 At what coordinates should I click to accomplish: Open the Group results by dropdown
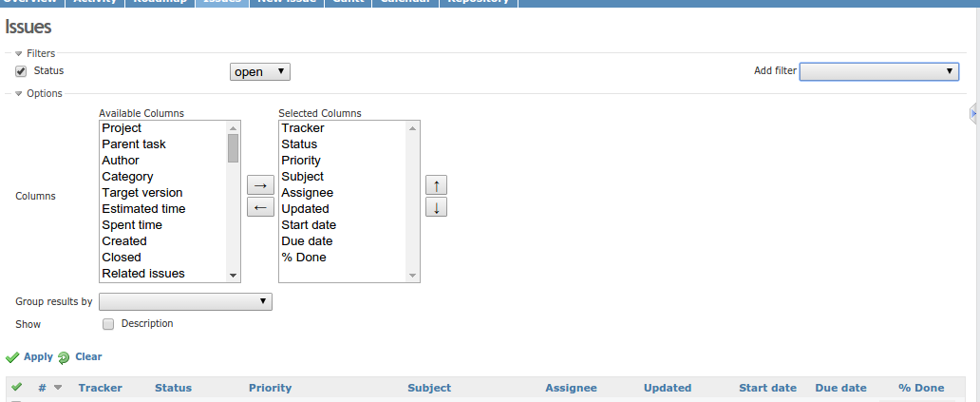185,301
